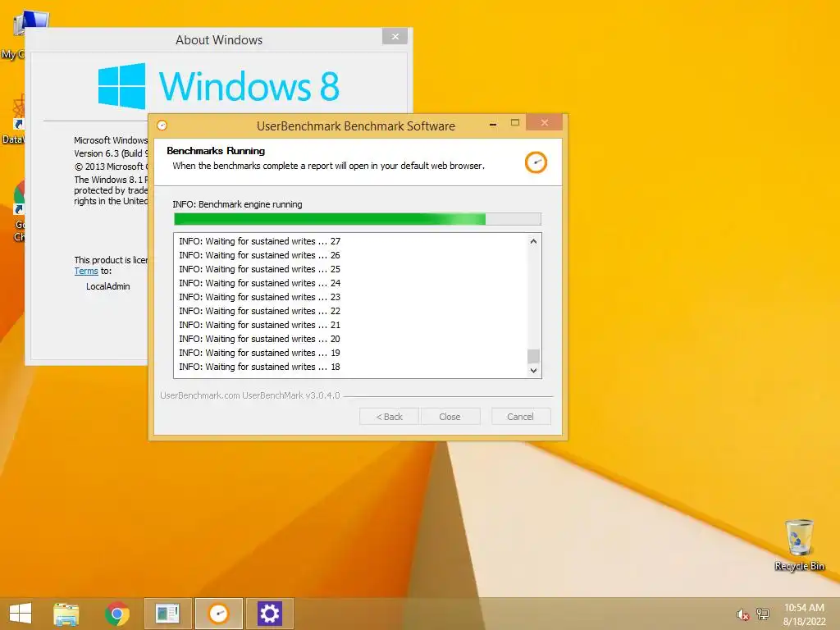
Task: Select log line 'sustained writes ... 23'
Action: tap(260, 297)
